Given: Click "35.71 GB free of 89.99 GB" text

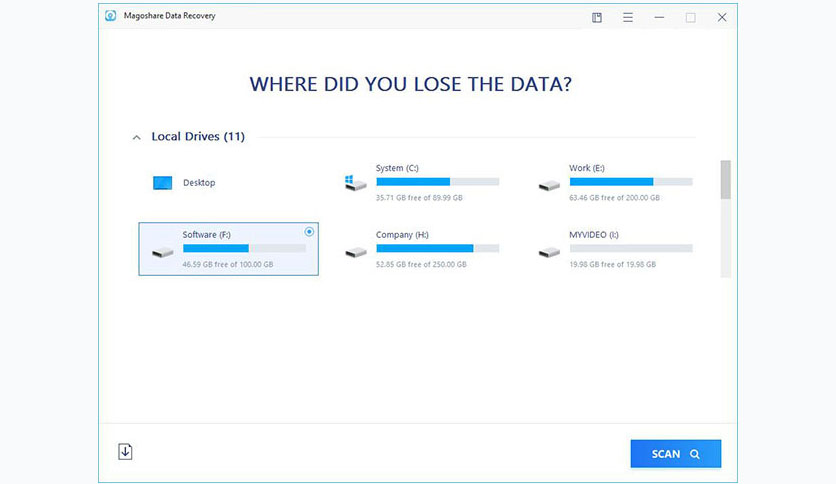Looking at the screenshot, I should [419, 198].
